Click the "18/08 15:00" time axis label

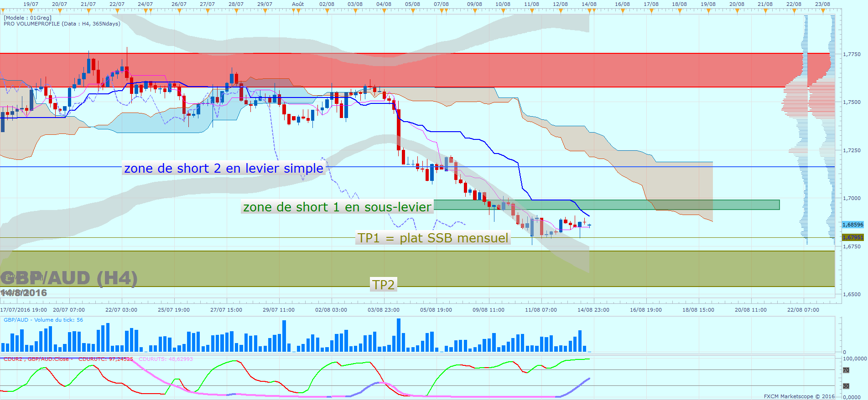click(x=698, y=310)
